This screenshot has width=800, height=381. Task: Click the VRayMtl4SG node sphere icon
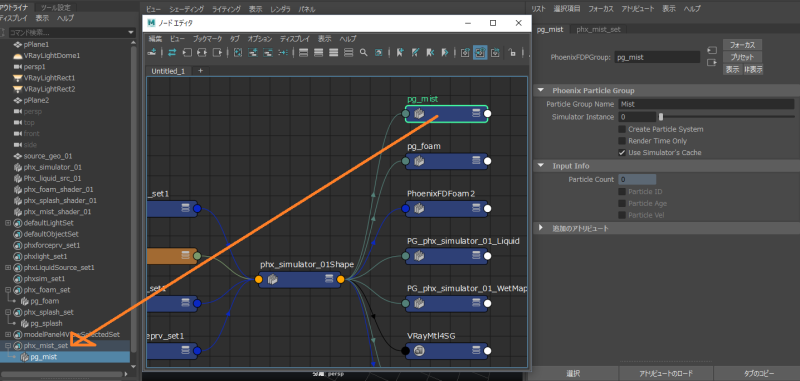(419, 350)
